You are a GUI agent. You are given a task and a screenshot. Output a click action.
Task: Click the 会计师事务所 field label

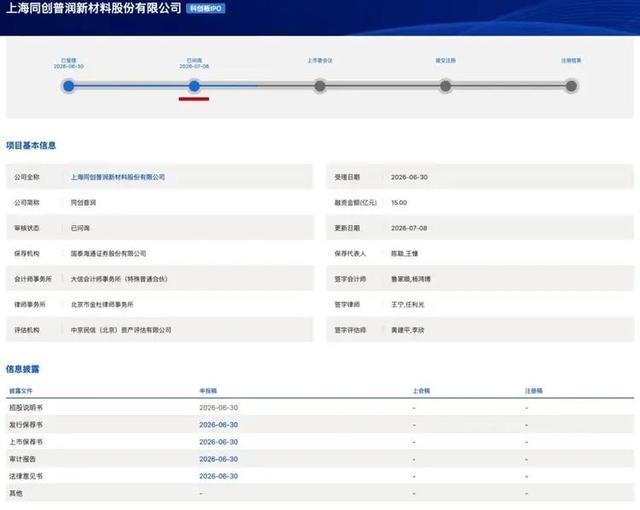[33, 279]
